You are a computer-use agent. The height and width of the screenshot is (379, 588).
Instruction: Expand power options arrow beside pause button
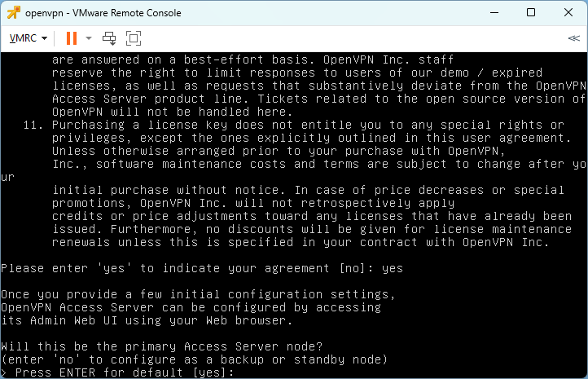89,38
